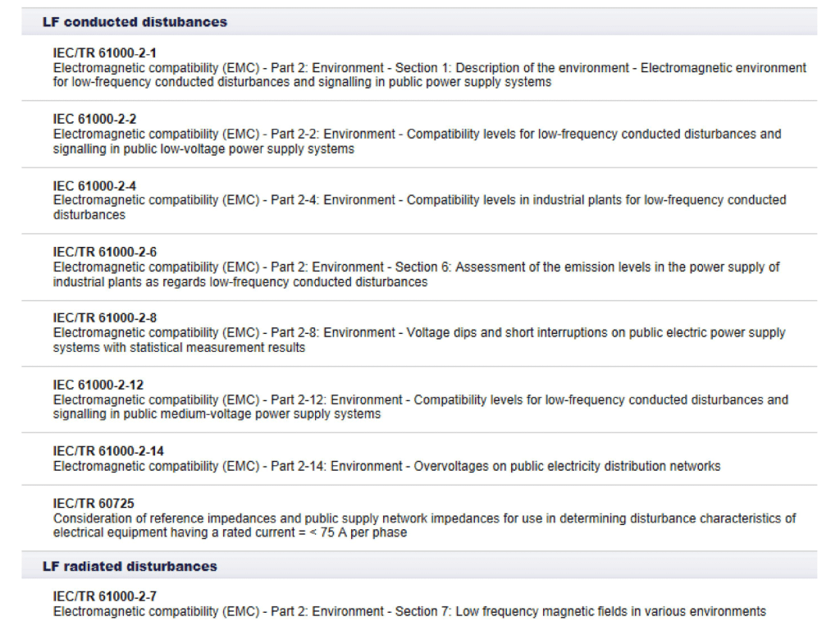Open the IEC/TR 61000-2-7 standard title
Image resolution: width=840 pixels, height=630 pixels.
pyautogui.click(x=105, y=596)
